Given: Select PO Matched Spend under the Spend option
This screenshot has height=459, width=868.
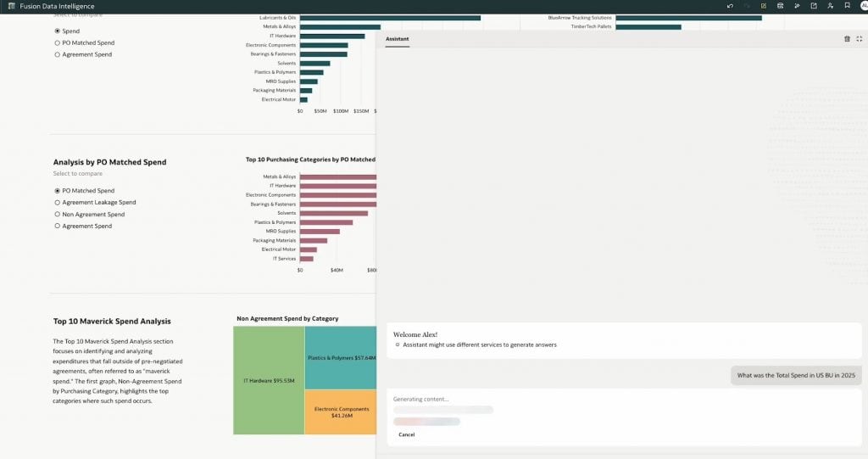Looking at the screenshot, I should (x=57, y=42).
